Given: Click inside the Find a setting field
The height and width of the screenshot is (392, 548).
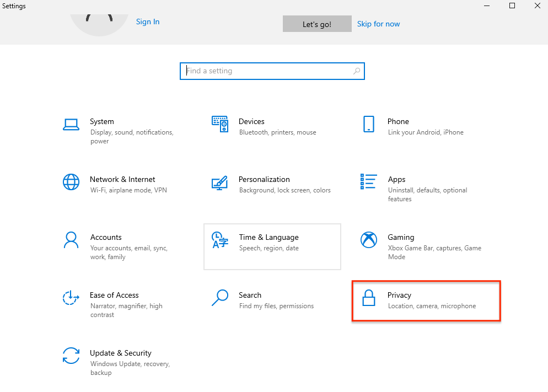Looking at the screenshot, I should click(x=272, y=71).
